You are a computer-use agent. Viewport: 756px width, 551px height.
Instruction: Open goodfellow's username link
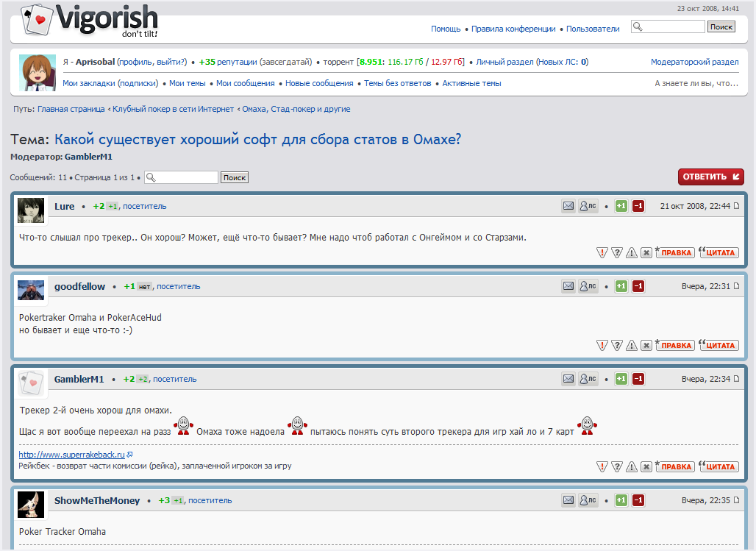coord(79,286)
